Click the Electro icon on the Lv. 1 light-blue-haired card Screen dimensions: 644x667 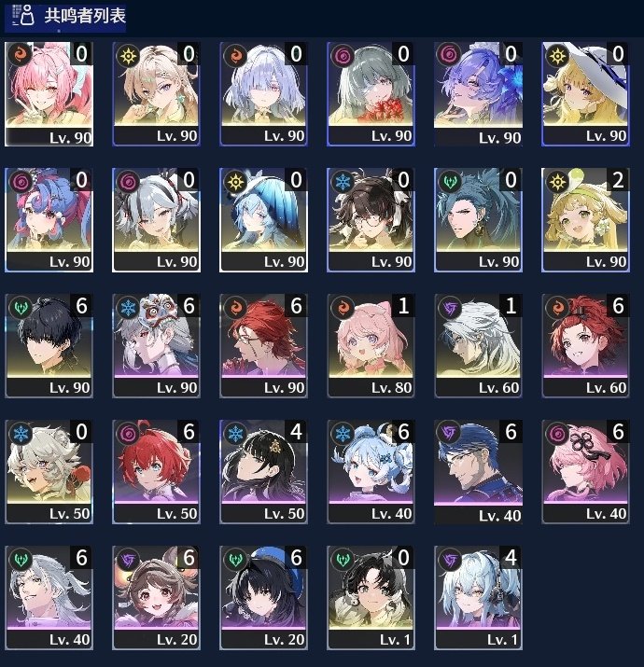[450, 560]
